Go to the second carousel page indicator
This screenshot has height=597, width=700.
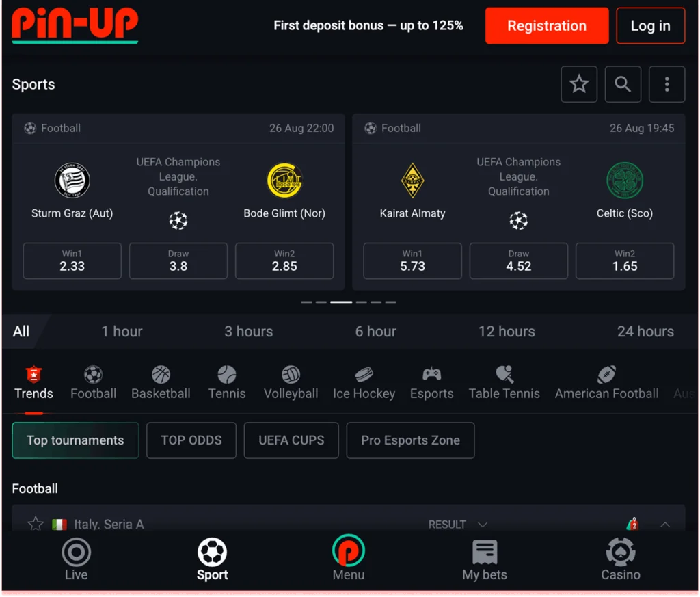pos(321,302)
